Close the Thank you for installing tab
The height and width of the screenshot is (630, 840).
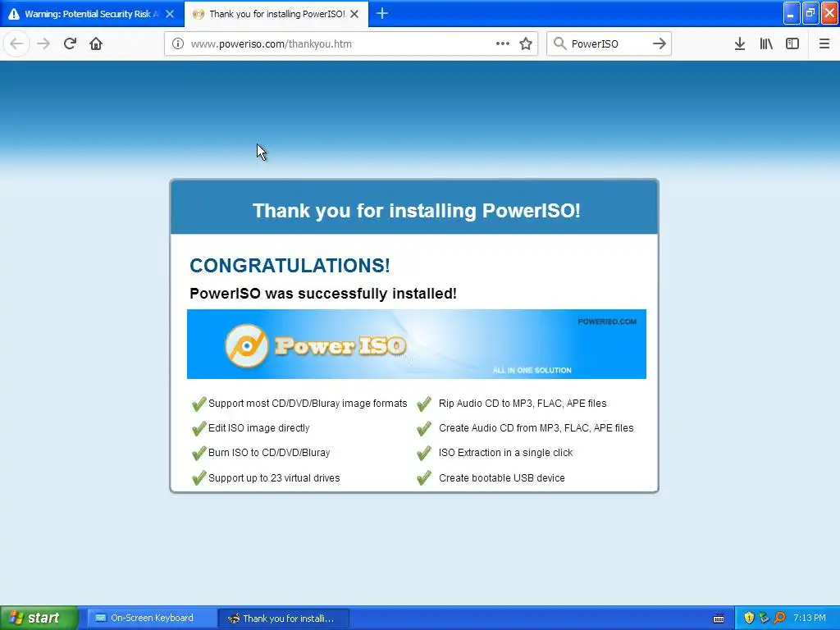(x=354, y=14)
